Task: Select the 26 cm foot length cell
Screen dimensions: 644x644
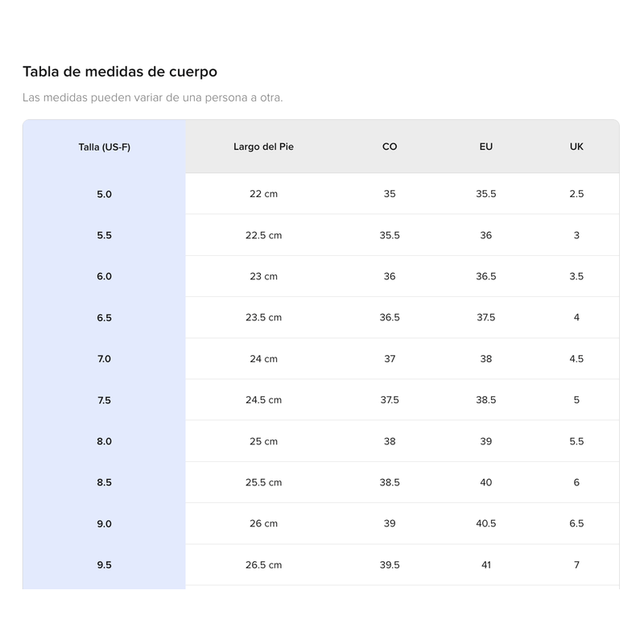Action: coord(263,523)
